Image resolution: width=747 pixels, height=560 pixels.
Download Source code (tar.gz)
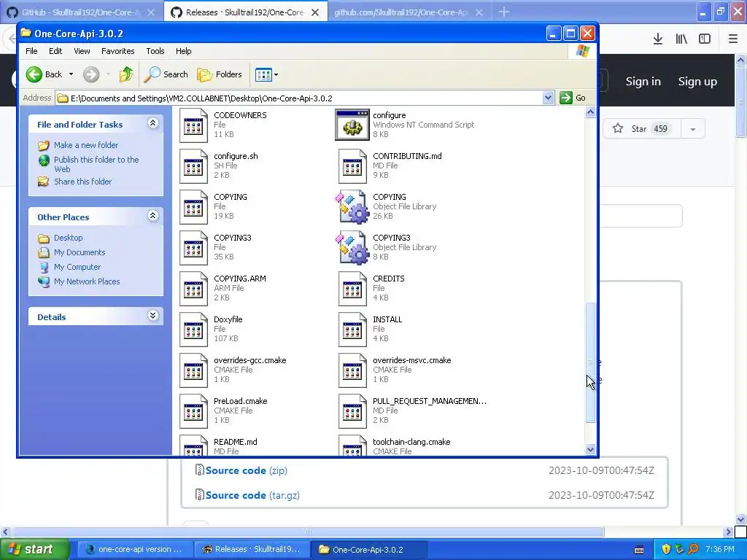click(x=252, y=495)
